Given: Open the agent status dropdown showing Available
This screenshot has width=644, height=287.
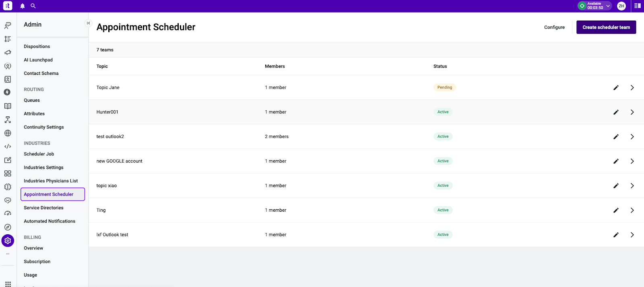Looking at the screenshot, I should tap(595, 6).
